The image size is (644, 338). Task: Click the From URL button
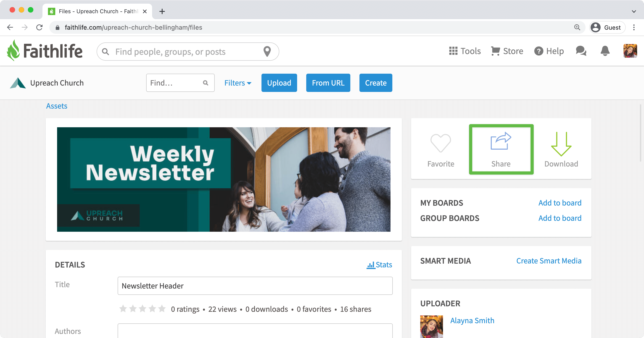(328, 83)
